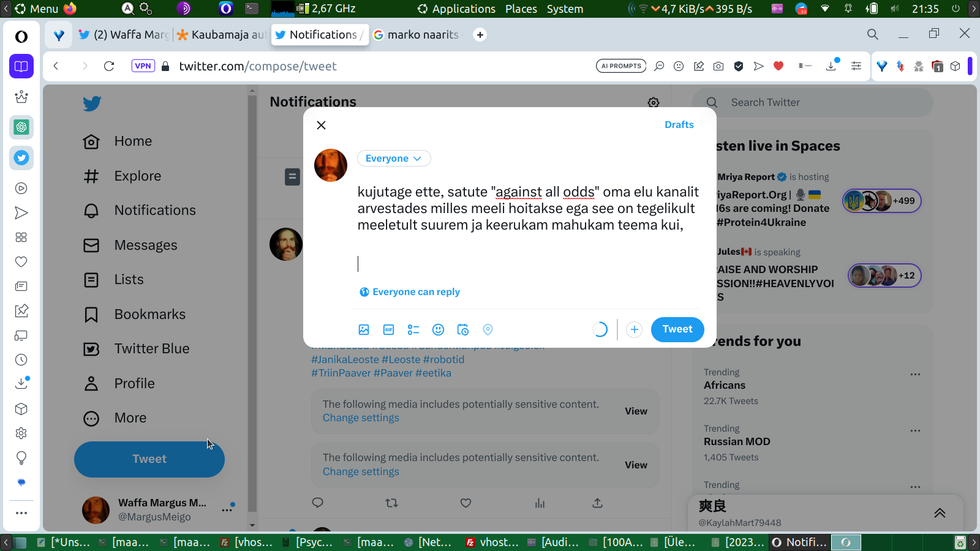Close the tweet compose dialog
This screenshot has width=980, height=551.
(321, 125)
